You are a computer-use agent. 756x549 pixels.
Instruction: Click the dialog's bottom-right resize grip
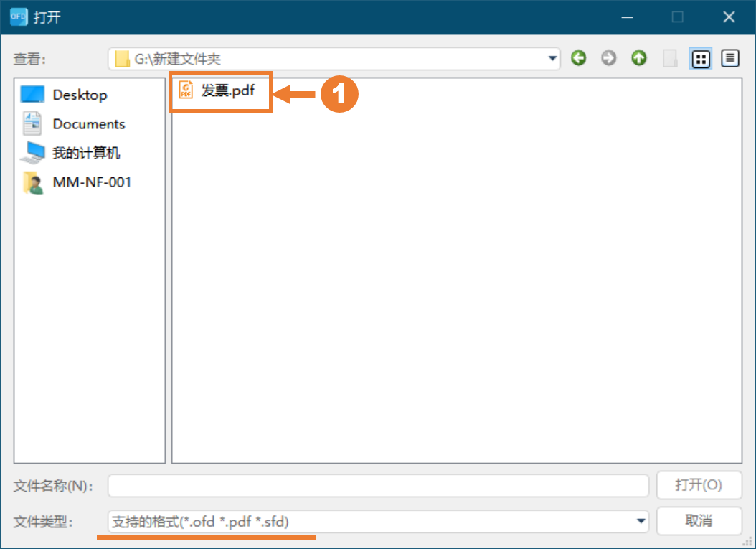(x=747, y=543)
